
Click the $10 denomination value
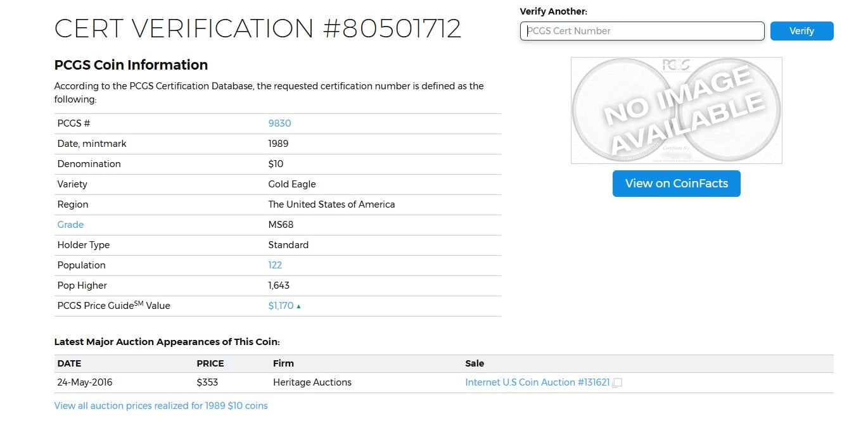tap(276, 164)
